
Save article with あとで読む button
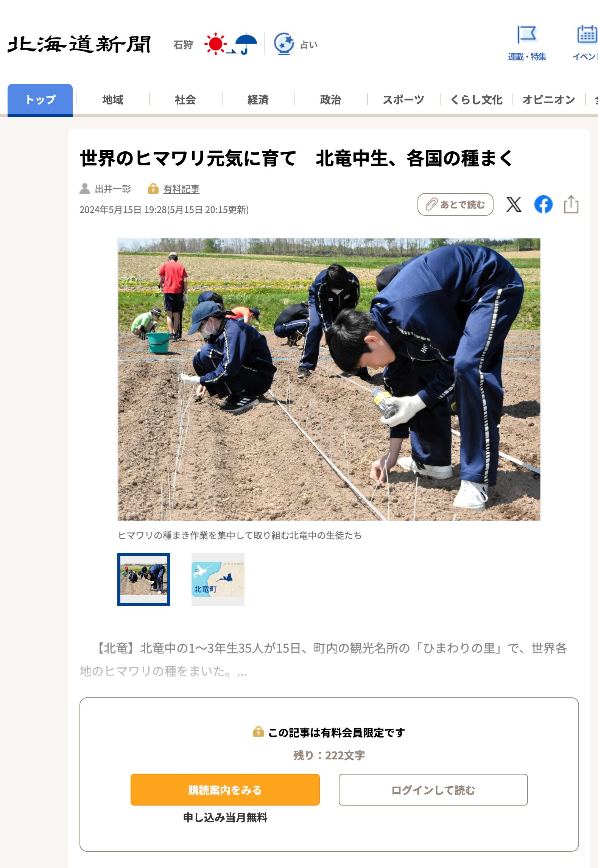pos(455,204)
